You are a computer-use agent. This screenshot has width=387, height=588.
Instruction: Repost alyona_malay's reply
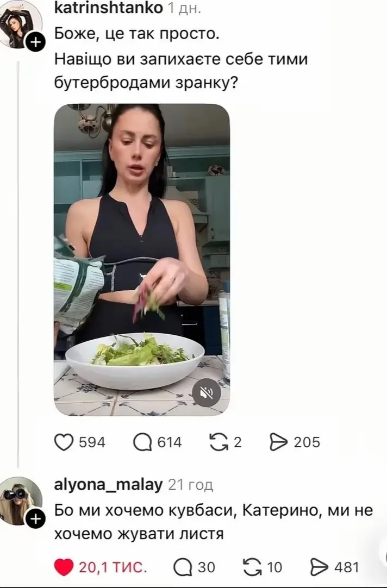click(253, 567)
